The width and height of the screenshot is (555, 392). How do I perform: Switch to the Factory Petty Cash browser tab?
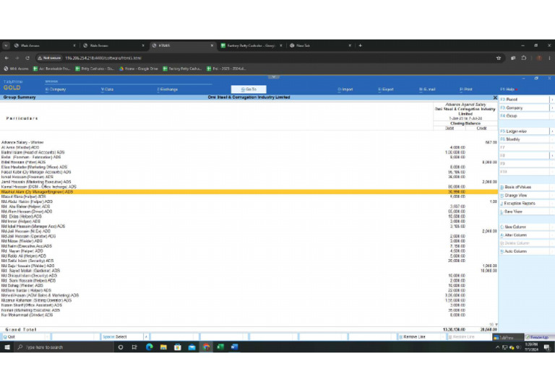250,45
